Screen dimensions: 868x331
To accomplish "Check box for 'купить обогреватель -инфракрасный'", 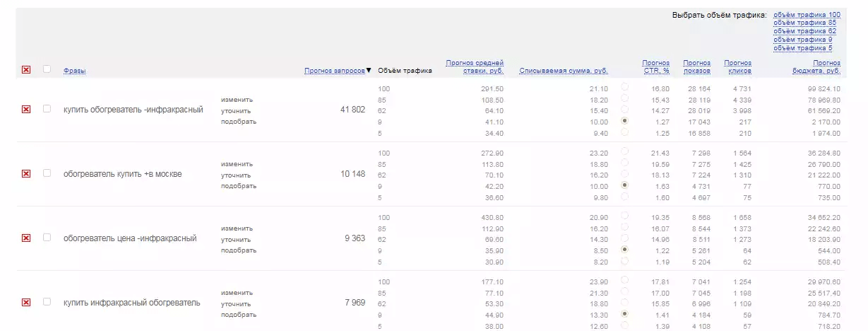I will (x=47, y=110).
